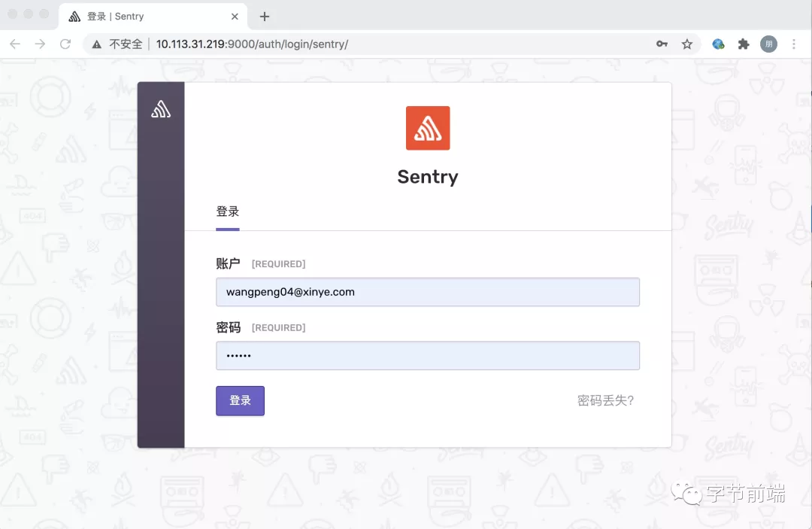
Task: Open the browser extensions puzzle icon
Action: pyautogui.click(x=744, y=44)
